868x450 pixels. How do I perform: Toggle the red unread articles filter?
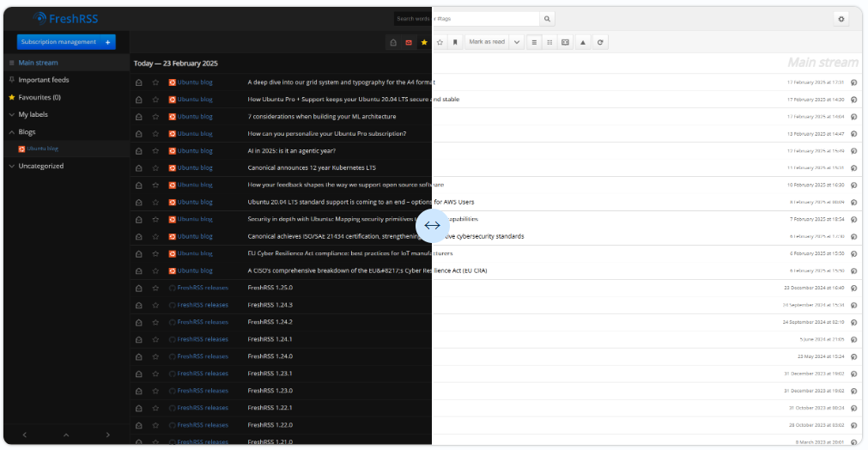click(409, 43)
